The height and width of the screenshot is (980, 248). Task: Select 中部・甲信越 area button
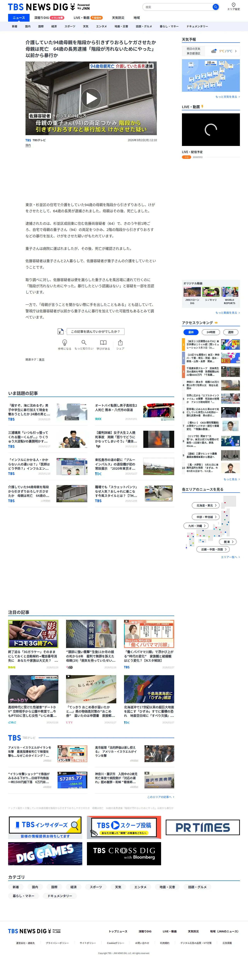click(206, 517)
